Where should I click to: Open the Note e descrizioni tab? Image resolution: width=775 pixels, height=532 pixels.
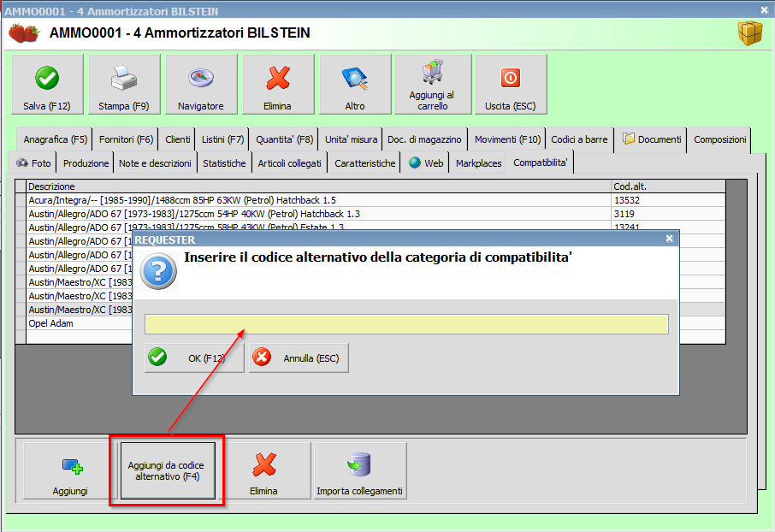pos(155,163)
